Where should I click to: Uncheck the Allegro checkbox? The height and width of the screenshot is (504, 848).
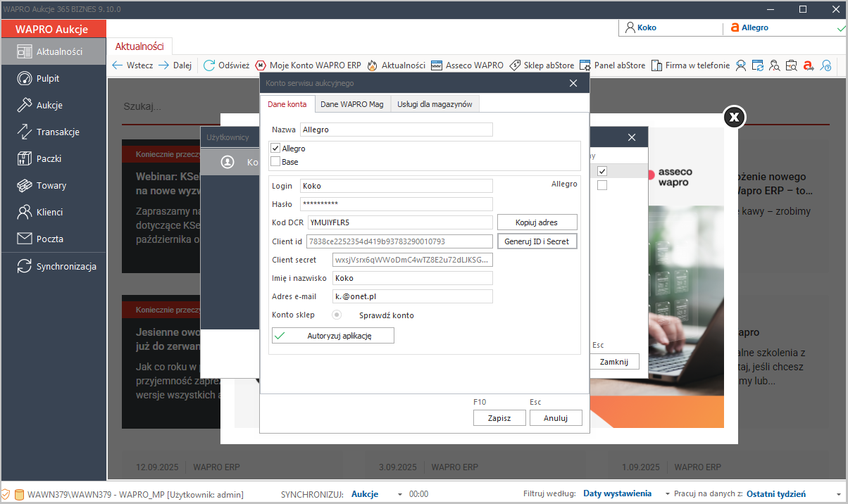coord(275,149)
